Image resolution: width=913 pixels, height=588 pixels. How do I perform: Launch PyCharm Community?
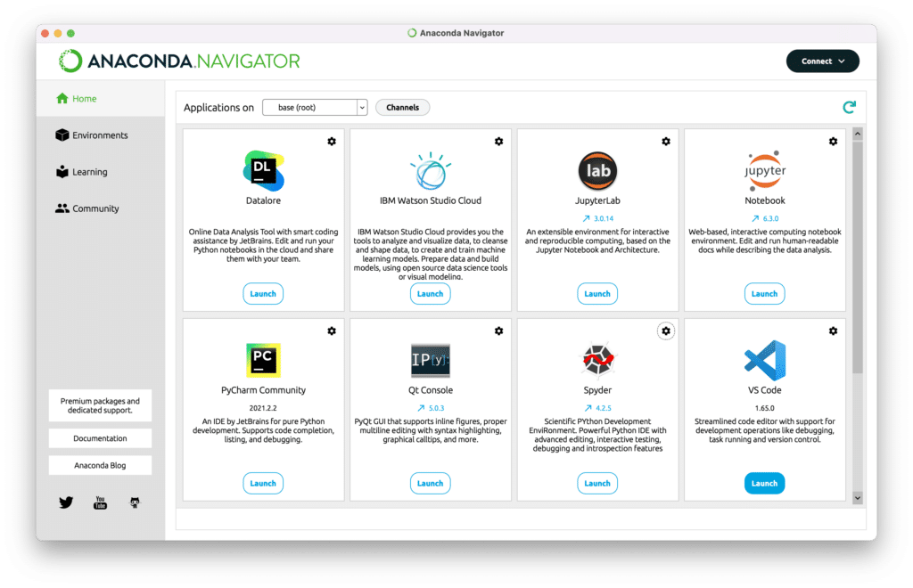tap(263, 483)
